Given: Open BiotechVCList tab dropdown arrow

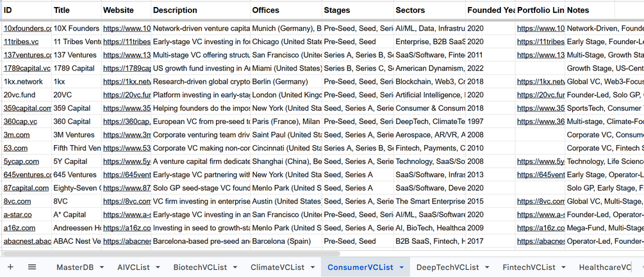Looking at the screenshot, I should 235,267.
